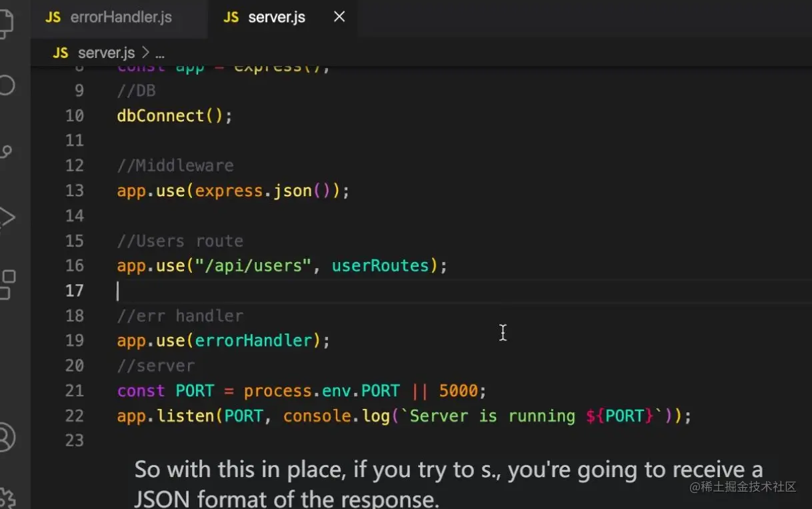Click use on line 16
Screen dimensions: 812x509
coord(170,266)
